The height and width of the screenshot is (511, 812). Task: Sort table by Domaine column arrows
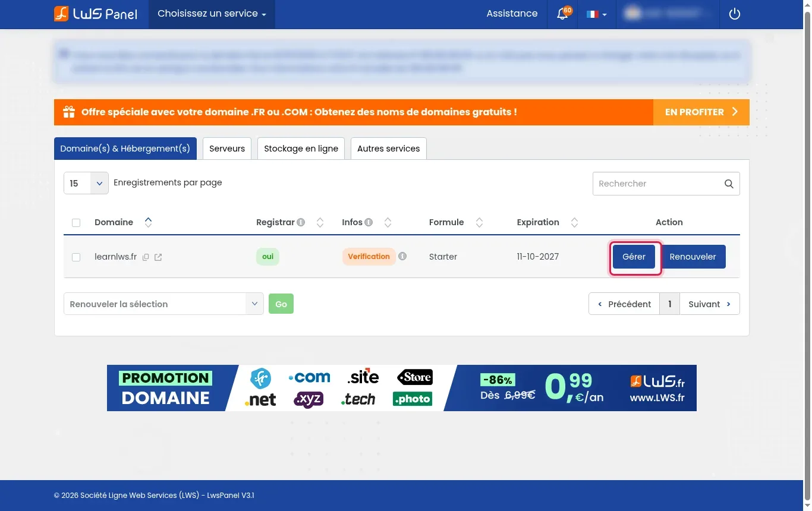tap(149, 222)
